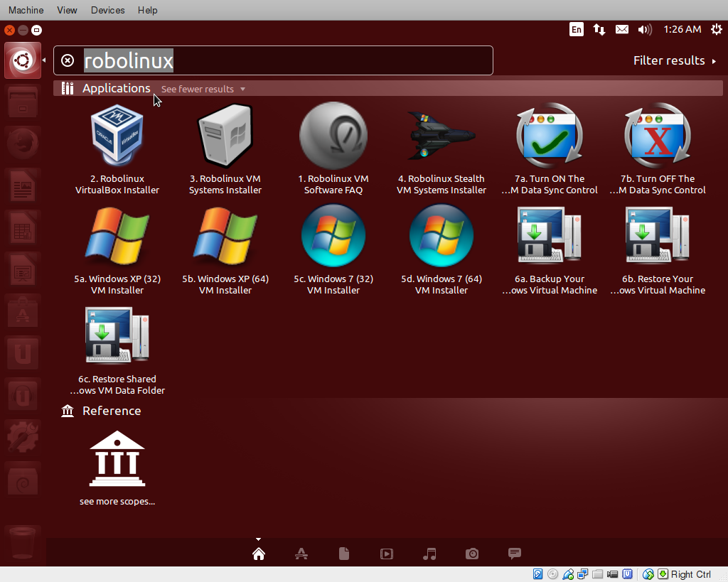Open the sound volume indicator
This screenshot has width=728, height=582.
[645, 30]
